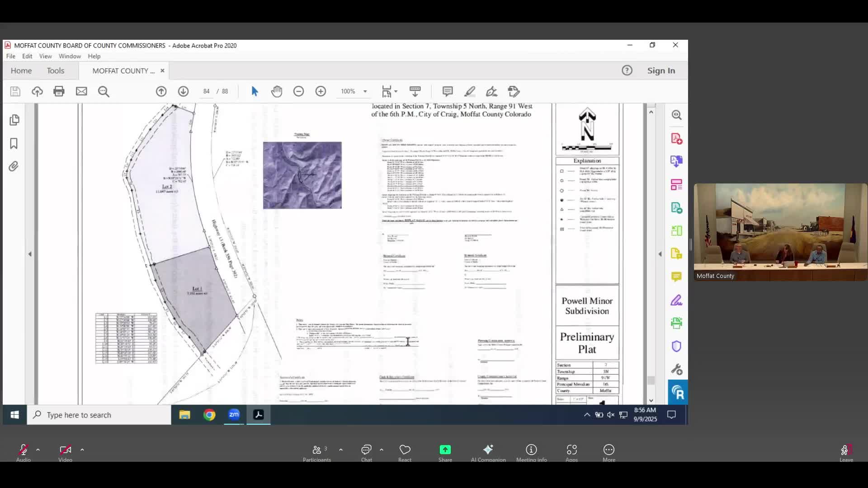Image resolution: width=868 pixels, height=488 pixels.
Task: Switch to the Tools tab
Action: click(56, 70)
